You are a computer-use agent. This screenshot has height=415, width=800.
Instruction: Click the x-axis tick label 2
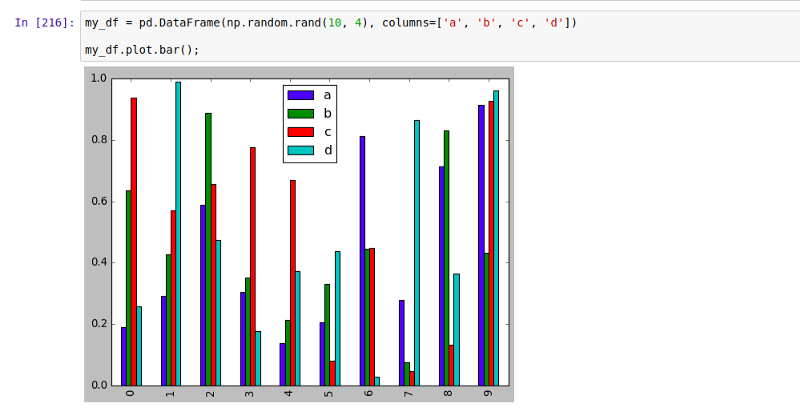coord(210,393)
